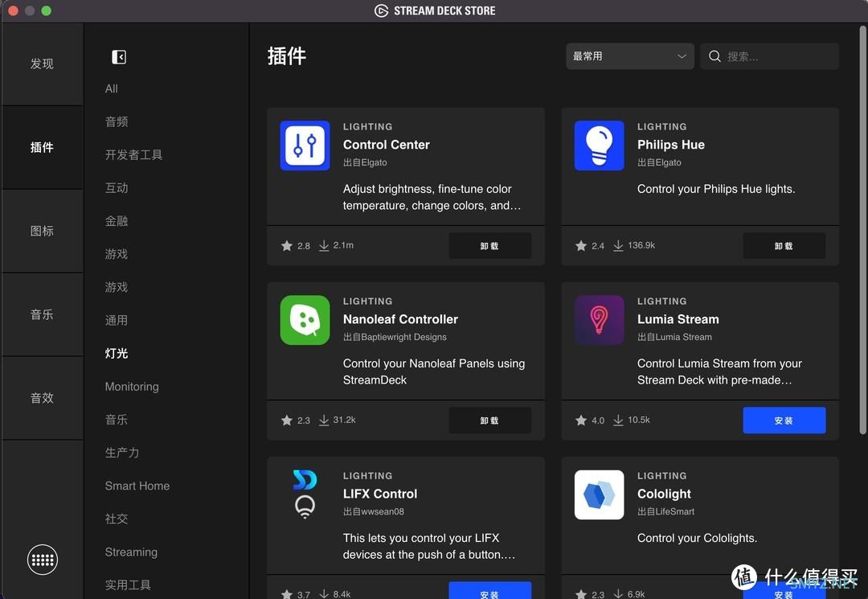The height and width of the screenshot is (599, 868).
Task: Show All plugin categories
Action: pos(111,88)
